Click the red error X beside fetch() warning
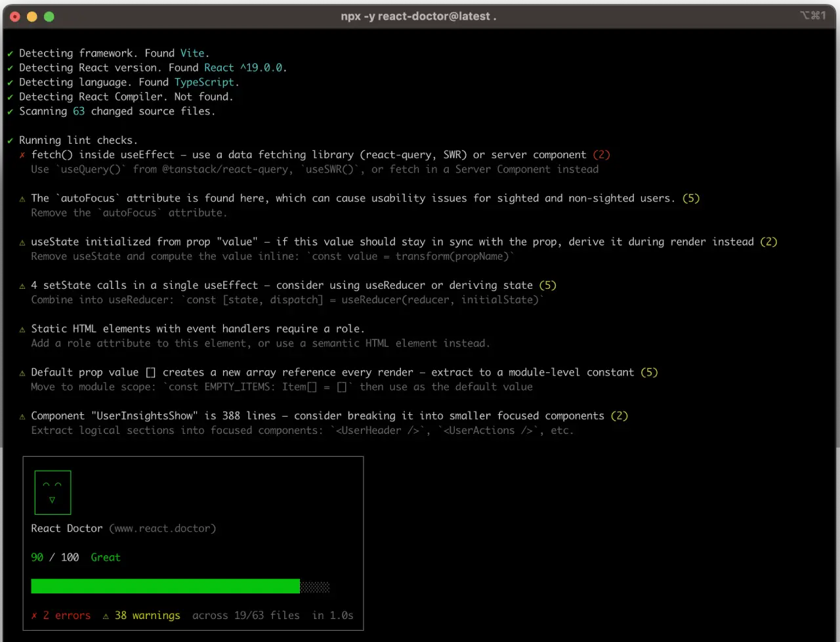The image size is (840, 642). click(x=22, y=155)
